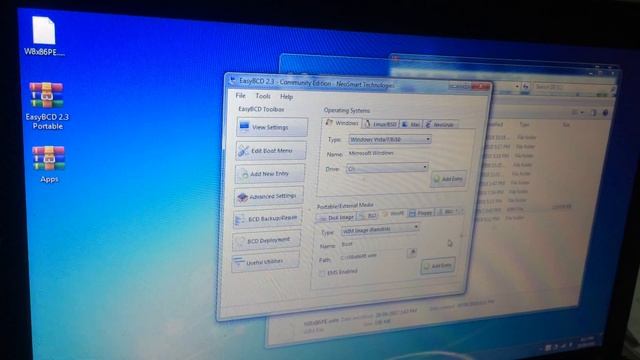Switch to the WinPE media tab
The width and height of the screenshot is (640, 360).
393,213
